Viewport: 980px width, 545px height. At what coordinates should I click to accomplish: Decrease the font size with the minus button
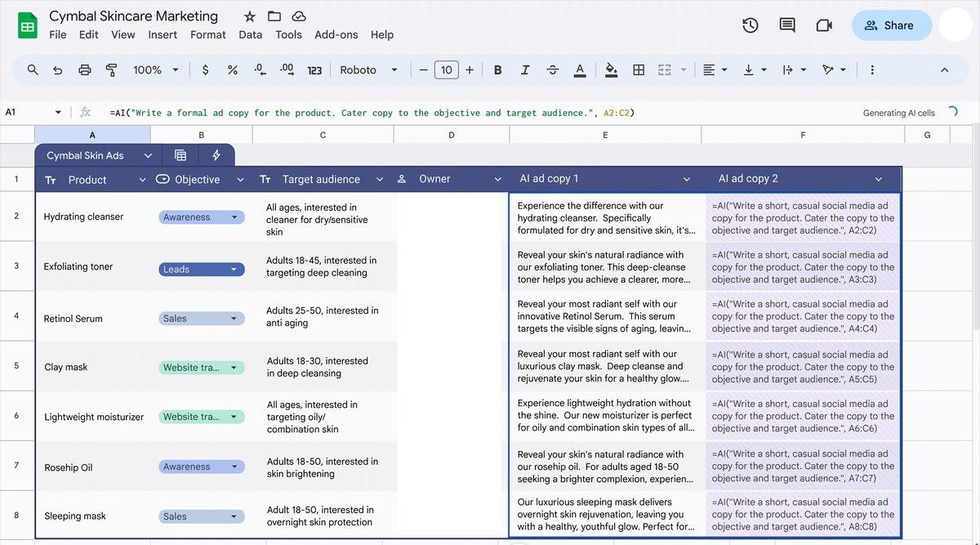click(423, 70)
